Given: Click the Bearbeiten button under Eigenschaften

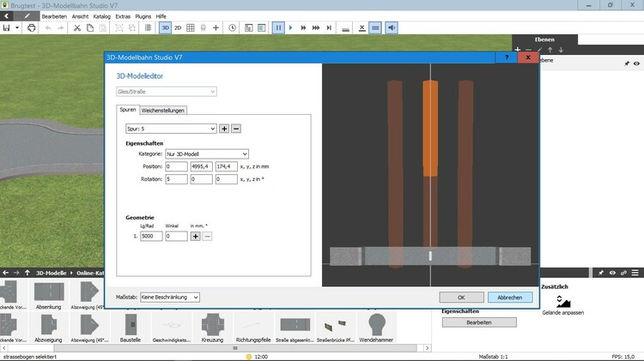Looking at the screenshot, I should coord(479,322).
